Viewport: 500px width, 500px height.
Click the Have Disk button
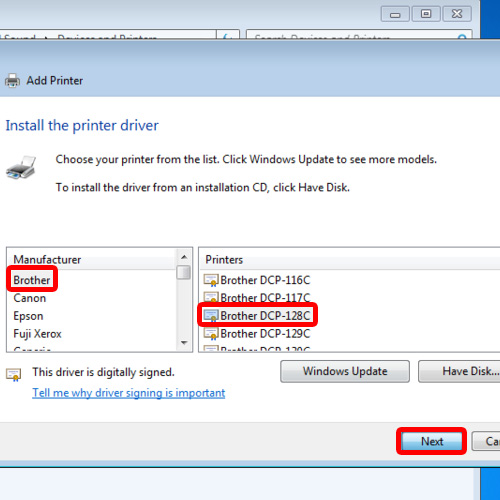point(459,371)
